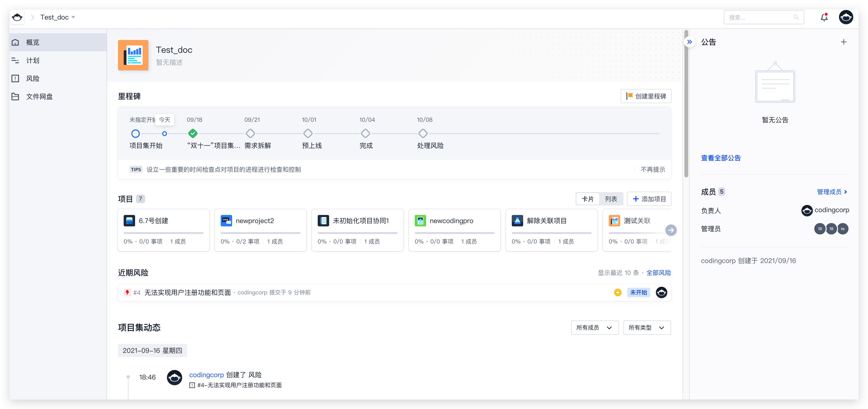Click the 未开始 status tag
868x409 pixels.
coord(639,292)
